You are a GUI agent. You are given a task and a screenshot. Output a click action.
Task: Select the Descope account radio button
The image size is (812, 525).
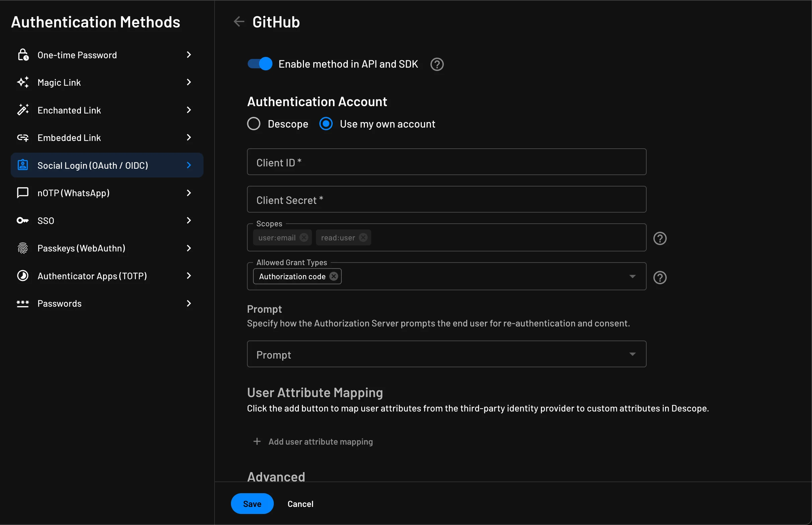click(253, 124)
